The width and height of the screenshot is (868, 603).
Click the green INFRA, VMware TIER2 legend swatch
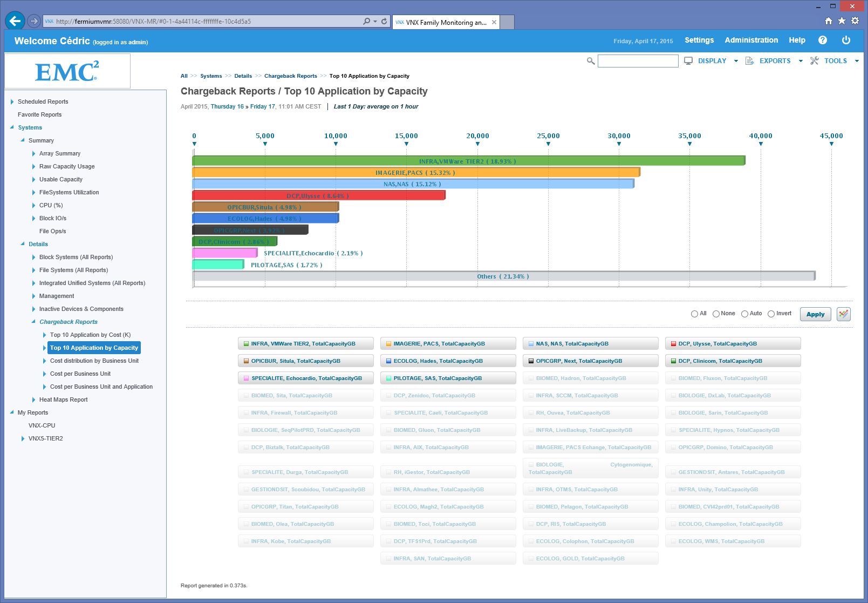[247, 344]
